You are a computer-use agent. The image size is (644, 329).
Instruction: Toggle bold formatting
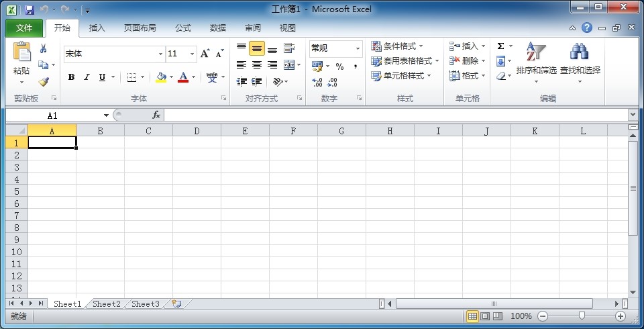pos(72,77)
